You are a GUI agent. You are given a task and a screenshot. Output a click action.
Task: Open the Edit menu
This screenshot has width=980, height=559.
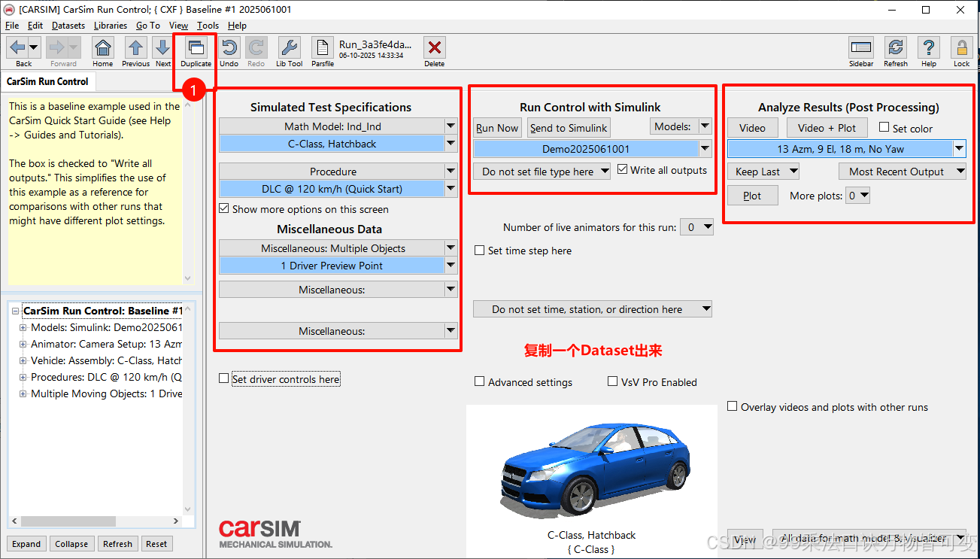35,26
